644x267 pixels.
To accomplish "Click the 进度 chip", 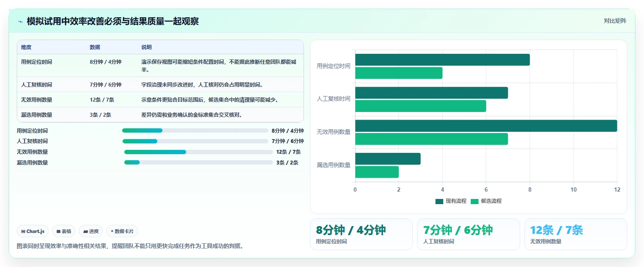I will [91, 231].
